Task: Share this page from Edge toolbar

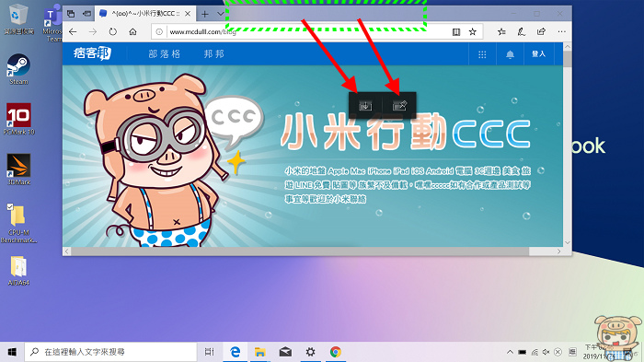Action: coord(541,31)
